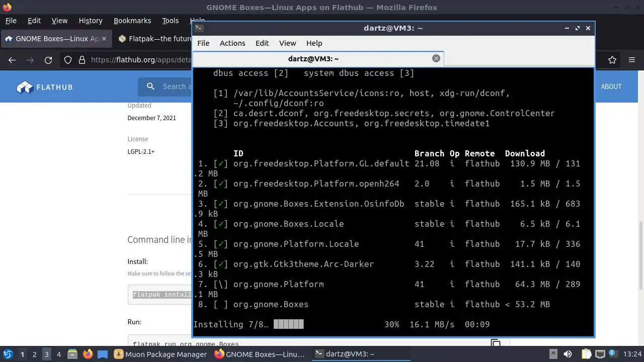Open the terminal View menu
Image resolution: width=644 pixels, height=362 pixels.
[288, 43]
